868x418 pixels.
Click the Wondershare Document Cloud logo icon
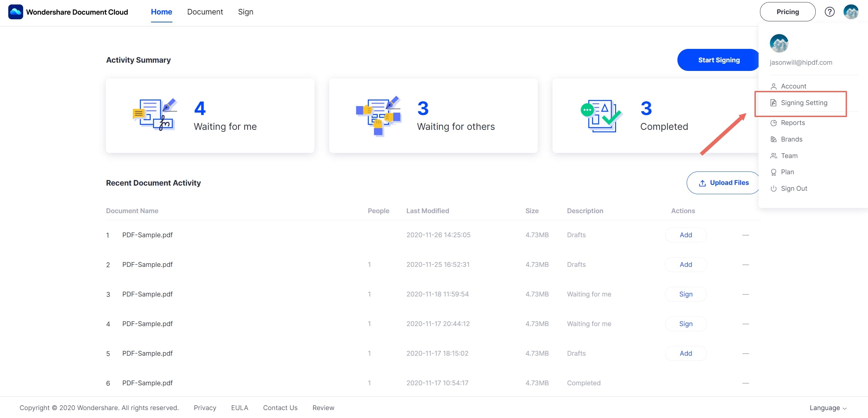(15, 12)
